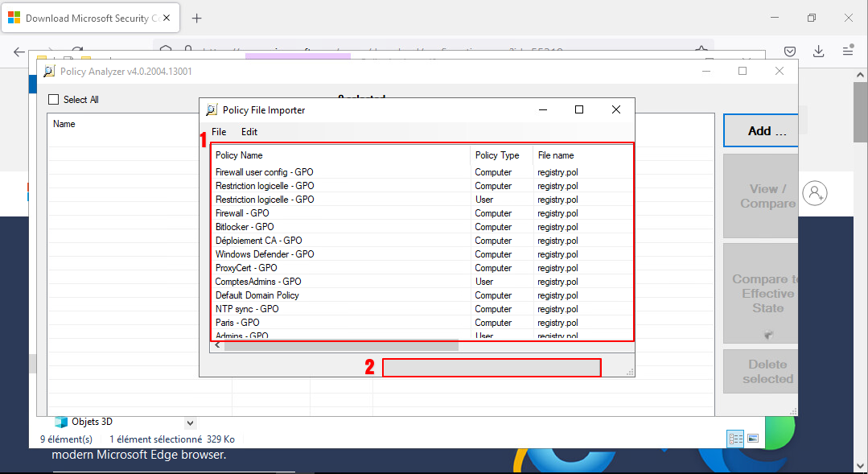
Task: Expand the chevron beside Objets 3D
Action: 190,422
